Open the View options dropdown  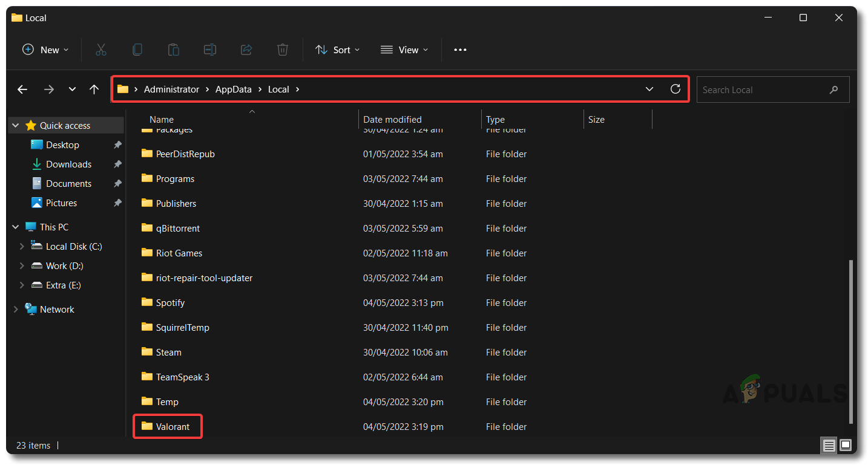pos(404,50)
